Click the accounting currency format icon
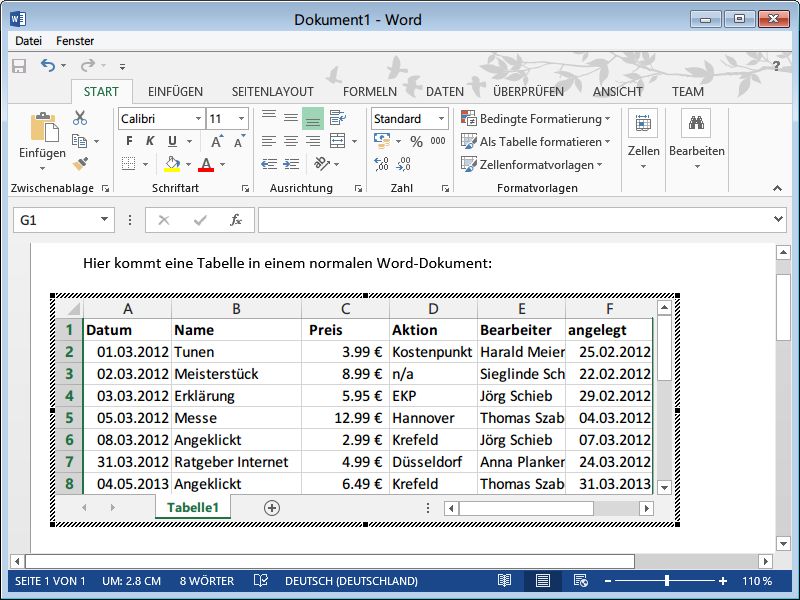This screenshot has height=600, width=800. [x=382, y=141]
